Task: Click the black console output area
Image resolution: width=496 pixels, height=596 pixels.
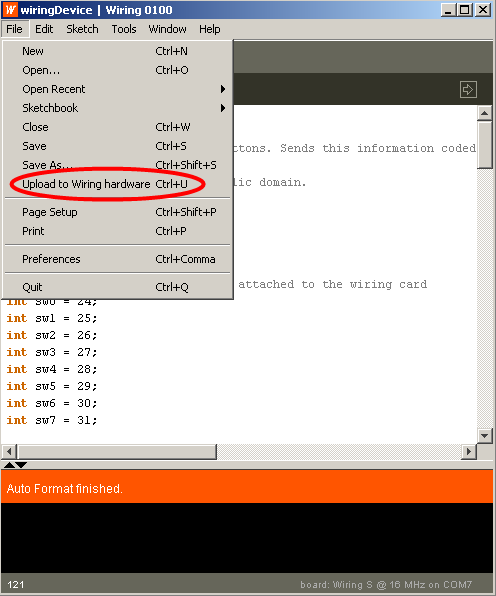Action: [x=247, y=538]
